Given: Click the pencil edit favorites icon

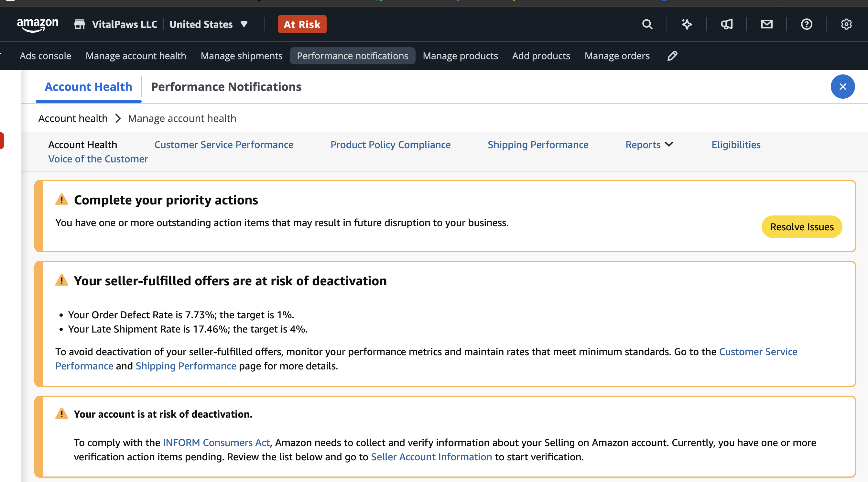Looking at the screenshot, I should (672, 56).
